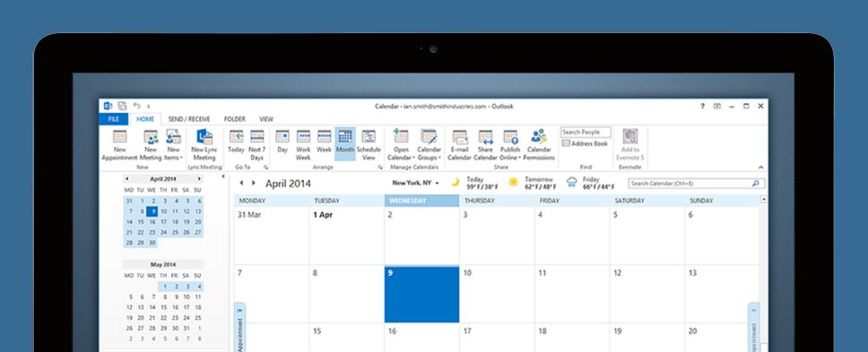Viewport: 868px width, 352px height.
Task: Open the New York, NY weather location dropdown
Action: pyautogui.click(x=416, y=183)
